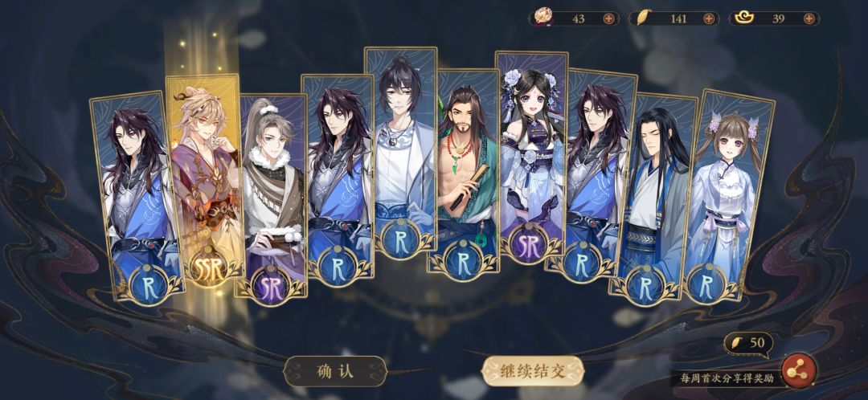Click 继续结交 to draw again
This screenshot has height=400, width=868.
pos(533,371)
